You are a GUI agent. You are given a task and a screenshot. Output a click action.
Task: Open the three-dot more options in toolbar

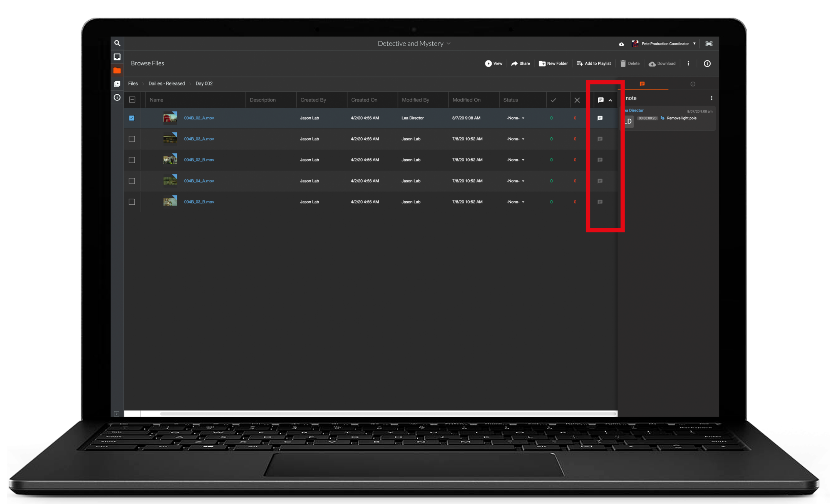688,63
